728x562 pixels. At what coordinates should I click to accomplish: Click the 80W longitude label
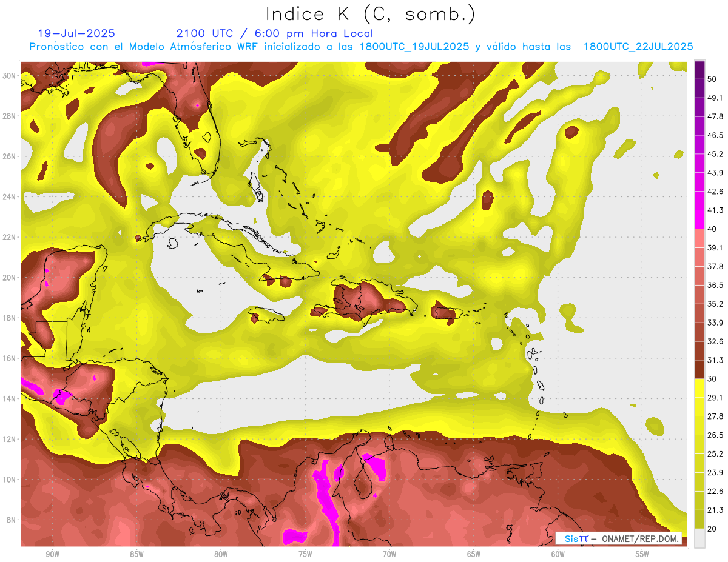pos(221,554)
